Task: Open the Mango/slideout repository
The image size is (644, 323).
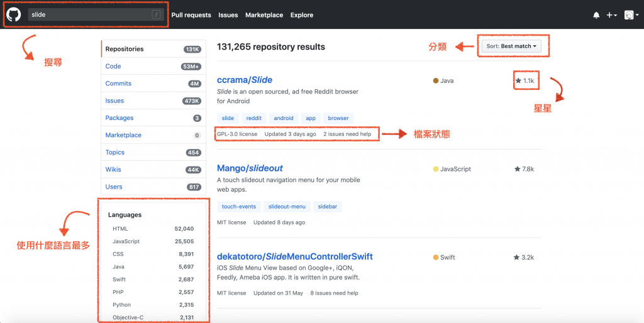Action: tap(250, 168)
